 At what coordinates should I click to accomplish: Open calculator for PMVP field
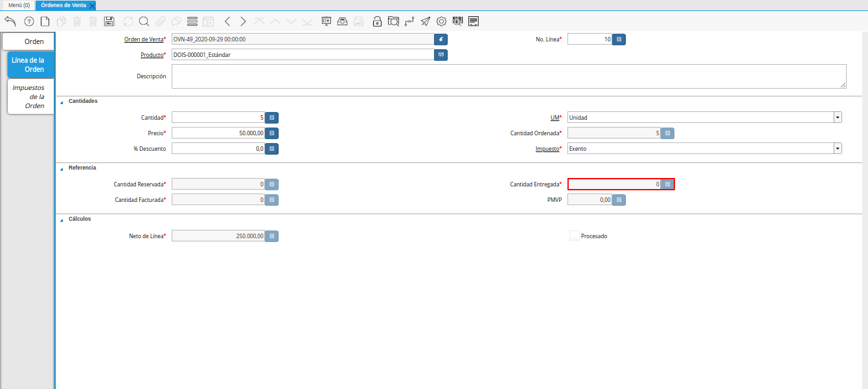point(619,200)
